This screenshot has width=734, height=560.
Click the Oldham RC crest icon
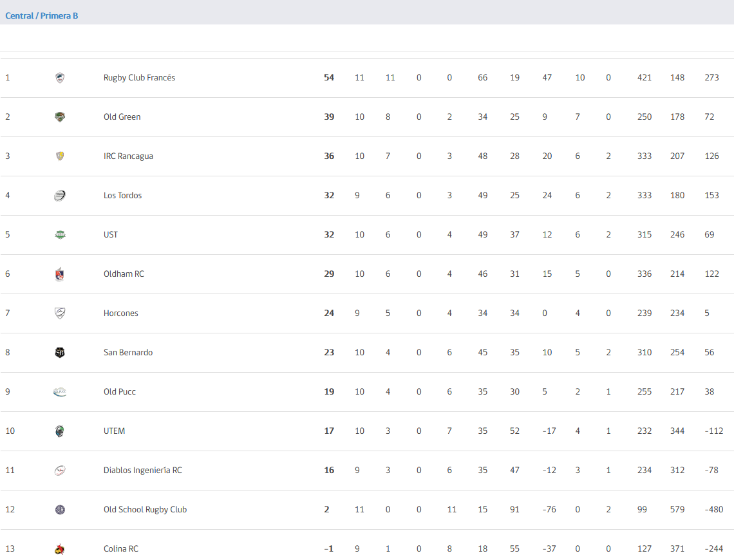pos(60,274)
